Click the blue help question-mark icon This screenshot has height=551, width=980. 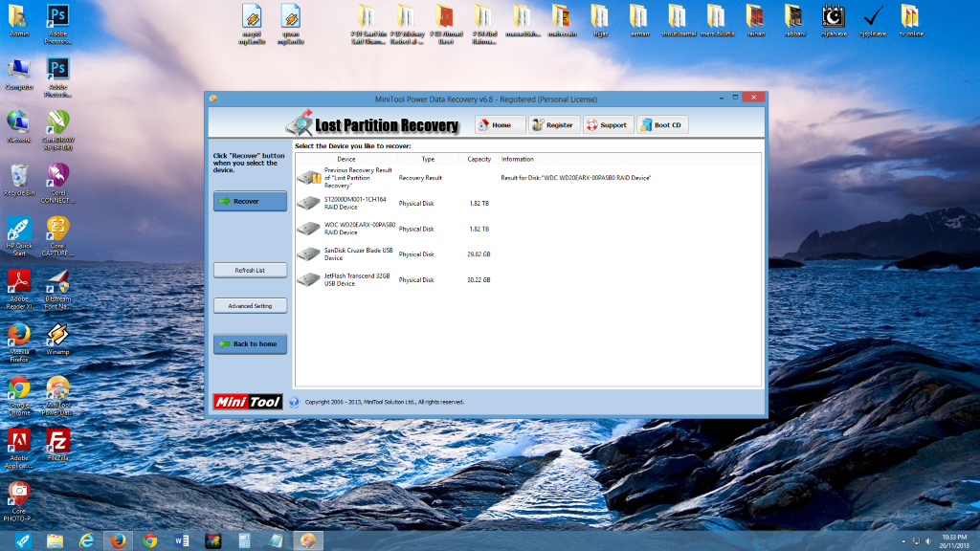click(x=294, y=403)
